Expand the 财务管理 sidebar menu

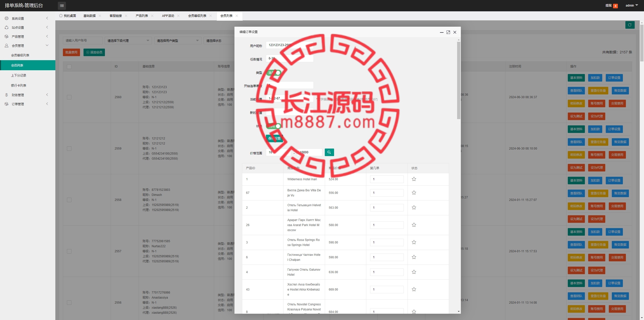click(28, 95)
